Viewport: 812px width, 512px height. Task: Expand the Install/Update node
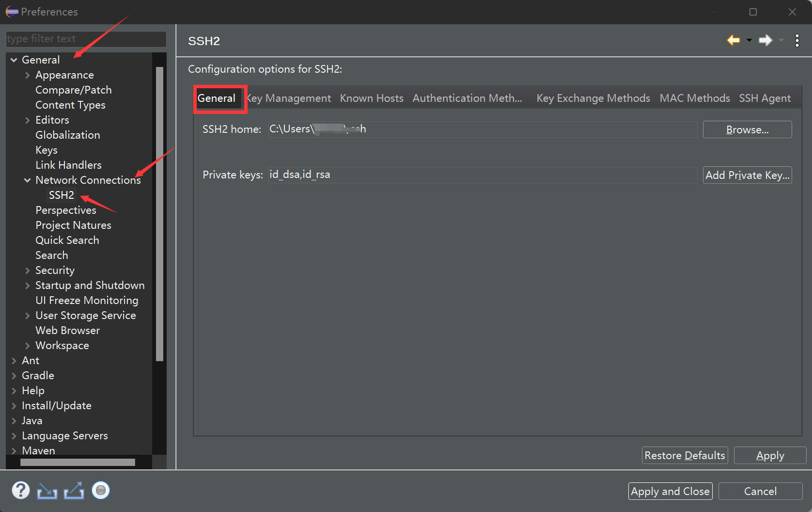pos(14,406)
